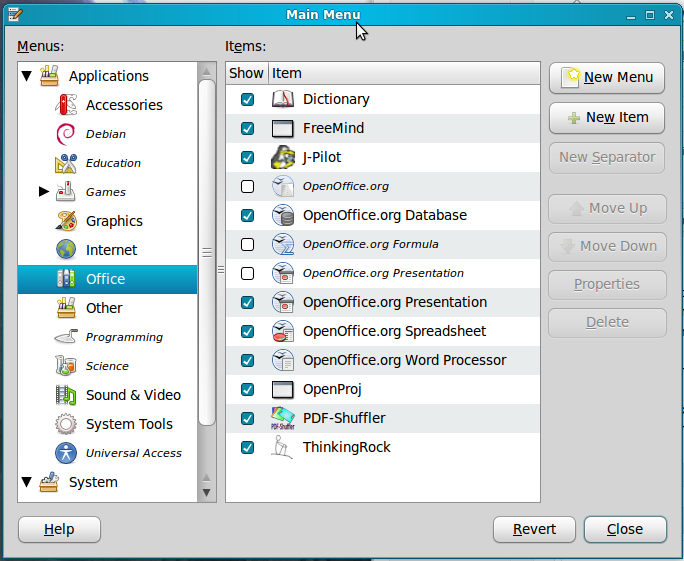This screenshot has width=684, height=561.
Task: Select the ThinkingRock item text
Action: point(347,448)
